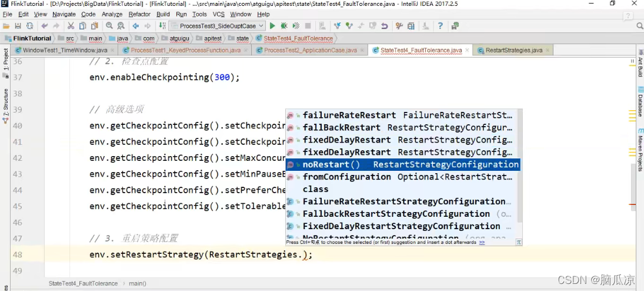Click the Synchronize toolbar icon
Viewport: 644px width, 291px height.
point(29,26)
